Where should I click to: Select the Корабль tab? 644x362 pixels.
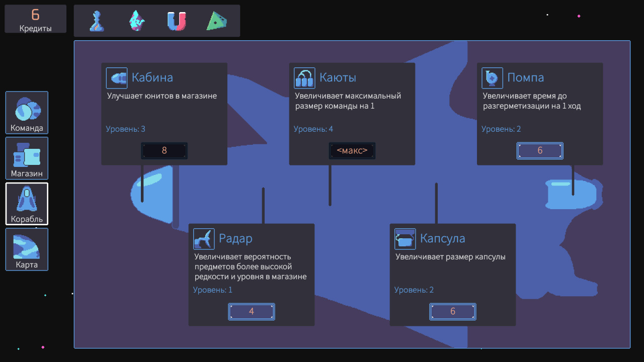click(27, 204)
